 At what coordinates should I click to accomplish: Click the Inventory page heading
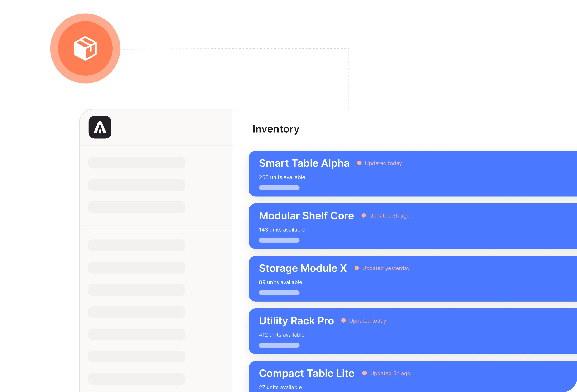coord(276,129)
